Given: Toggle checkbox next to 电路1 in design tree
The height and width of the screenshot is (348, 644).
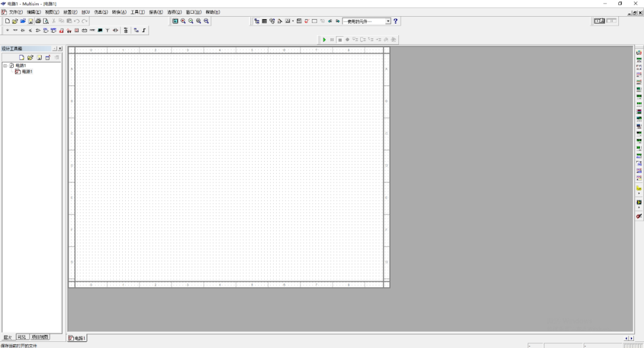Looking at the screenshot, I should point(11,66).
